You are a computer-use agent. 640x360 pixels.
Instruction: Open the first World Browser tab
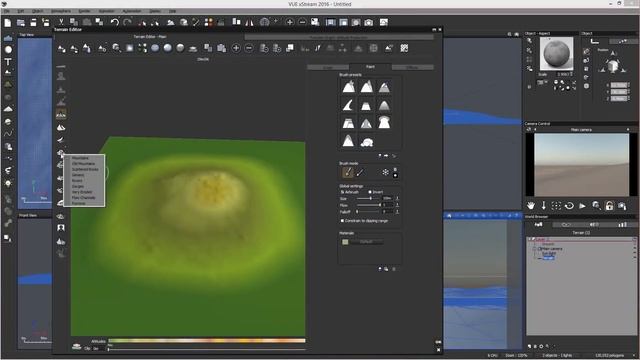539,224
